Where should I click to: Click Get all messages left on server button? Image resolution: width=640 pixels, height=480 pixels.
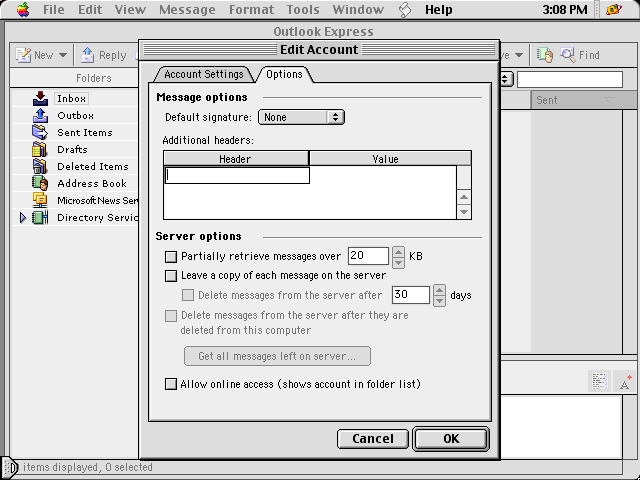tap(277, 356)
